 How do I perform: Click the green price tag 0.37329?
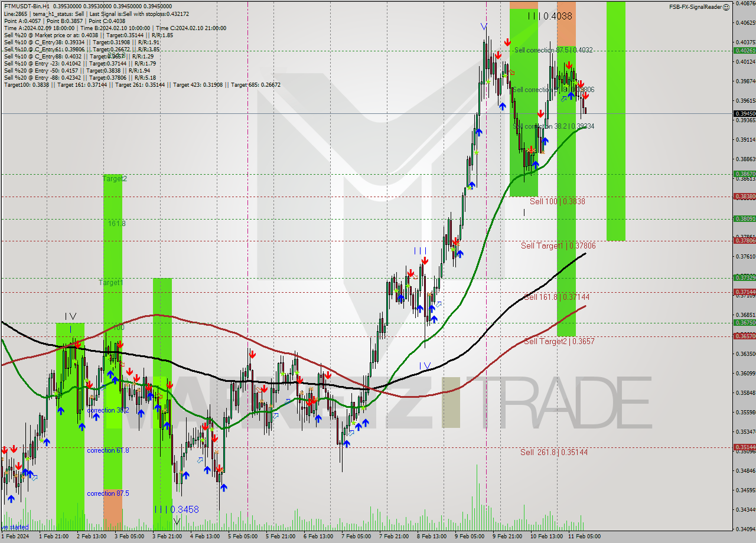pyautogui.click(x=744, y=277)
